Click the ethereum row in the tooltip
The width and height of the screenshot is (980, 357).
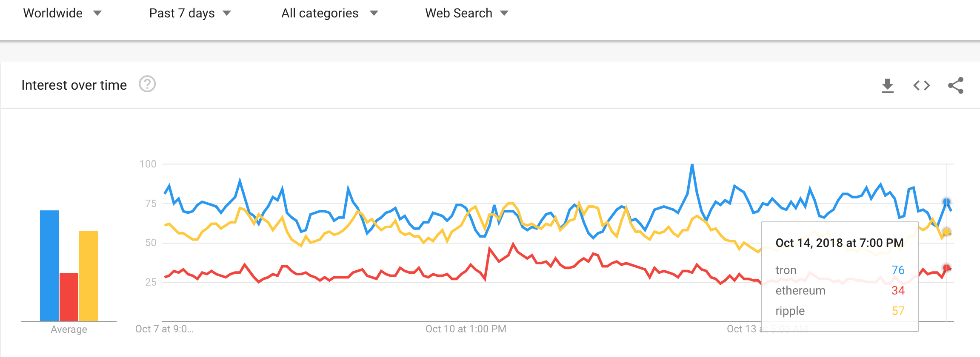click(x=840, y=290)
